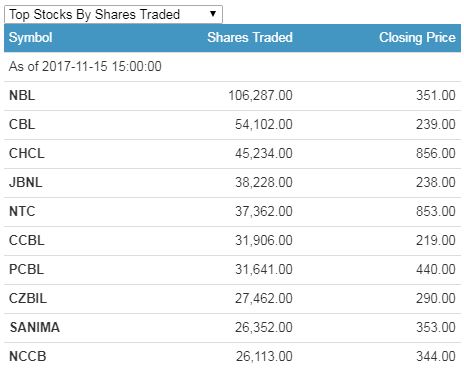Click SANIMA shares traded 26,352.00
Image resolution: width=464 pixels, height=370 pixels.
(264, 327)
